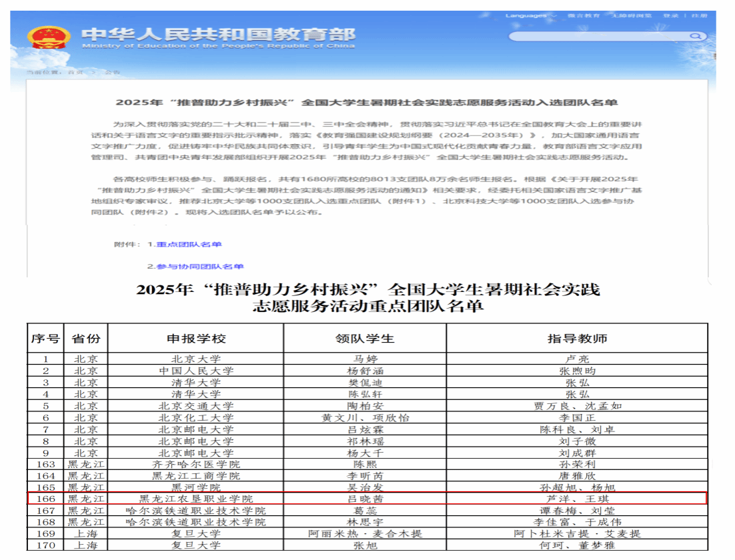Click lead student 陶柏安

pos(365,406)
